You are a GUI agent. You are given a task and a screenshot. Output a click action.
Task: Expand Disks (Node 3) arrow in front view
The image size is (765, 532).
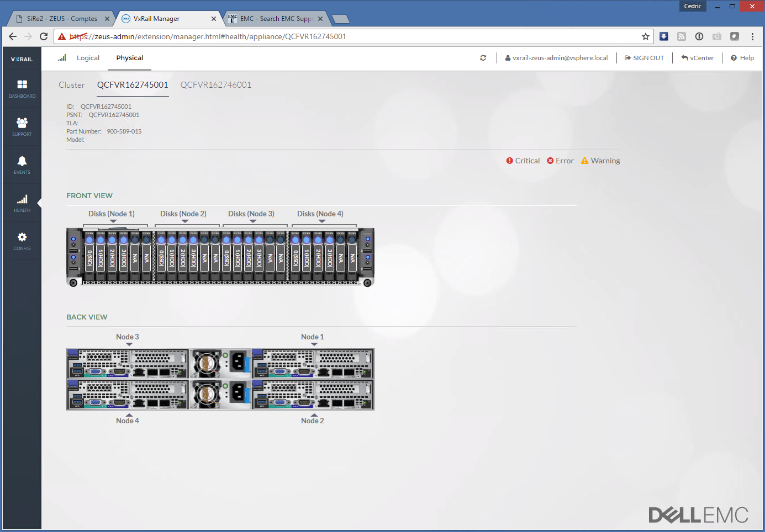(x=252, y=221)
